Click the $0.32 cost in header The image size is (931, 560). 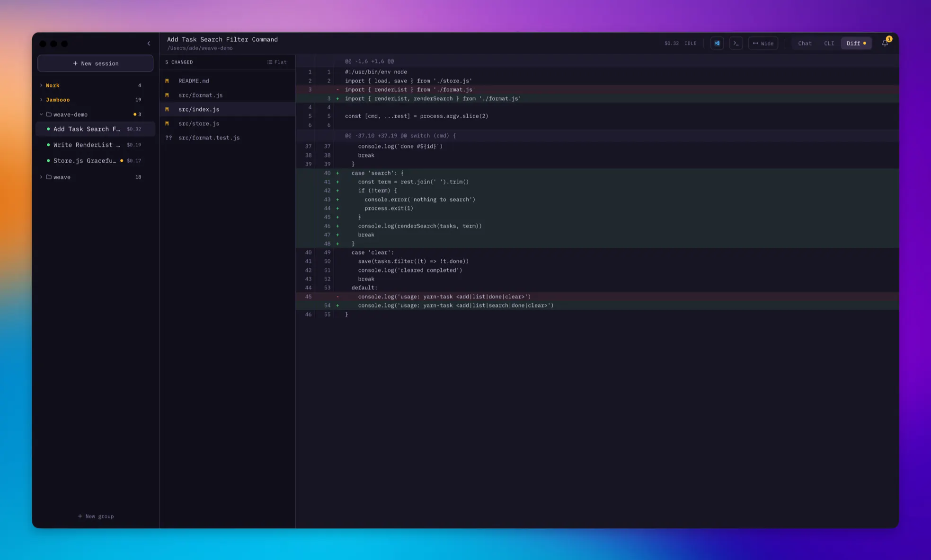point(671,43)
